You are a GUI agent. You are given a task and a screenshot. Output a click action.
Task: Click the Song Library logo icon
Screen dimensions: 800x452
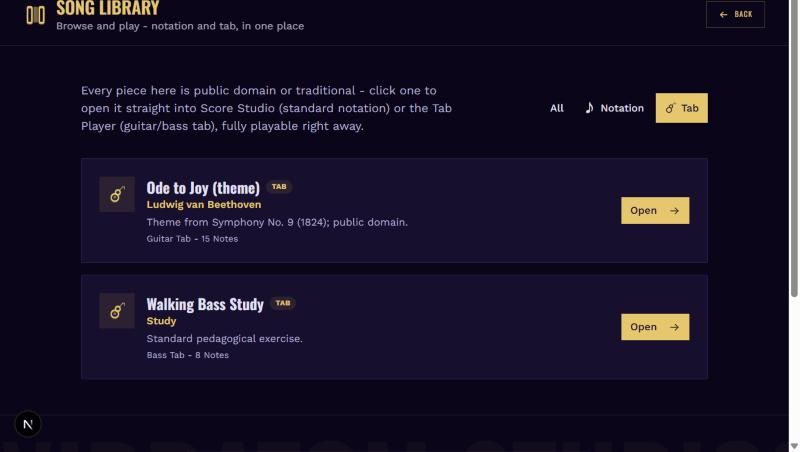(x=36, y=15)
